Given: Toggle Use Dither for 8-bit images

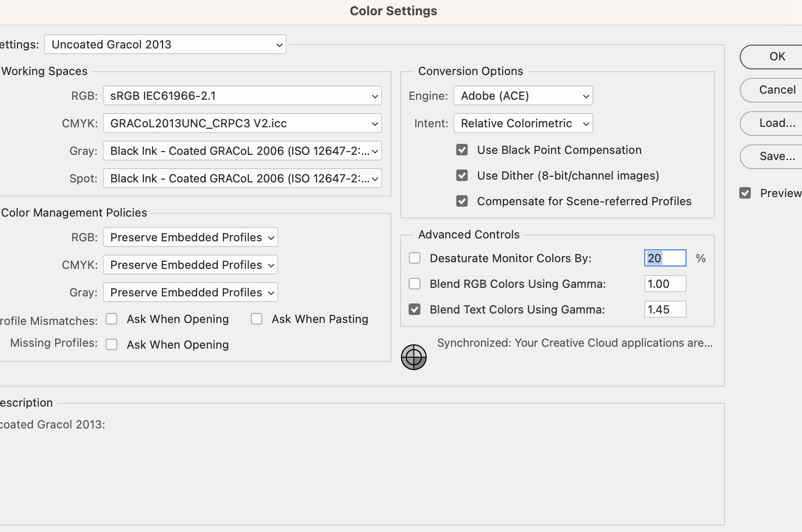Looking at the screenshot, I should tap(462, 176).
